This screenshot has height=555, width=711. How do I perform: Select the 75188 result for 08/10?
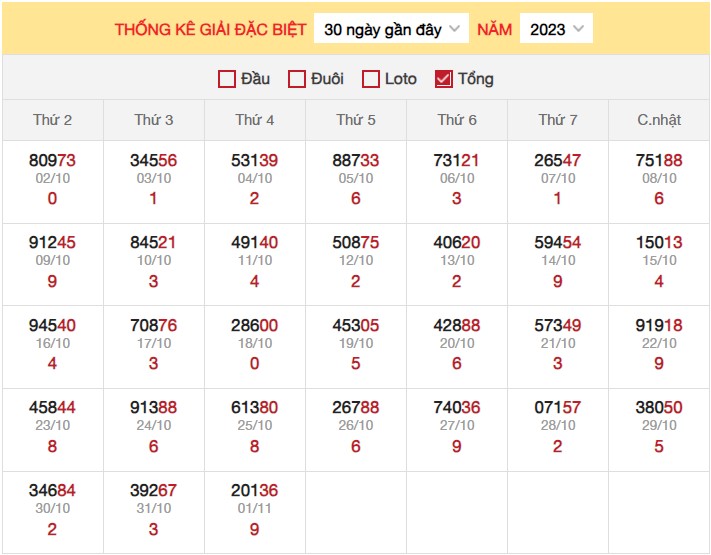coord(659,160)
